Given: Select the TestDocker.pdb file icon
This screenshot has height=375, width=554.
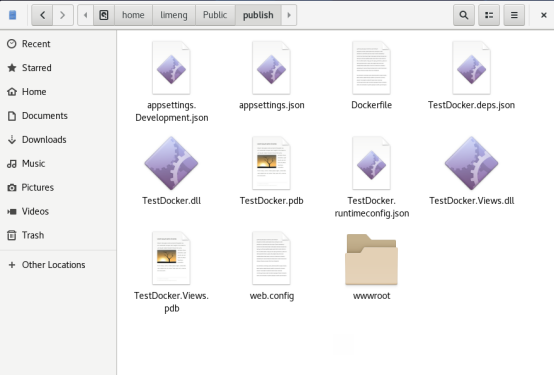Looking at the screenshot, I should coord(271,163).
